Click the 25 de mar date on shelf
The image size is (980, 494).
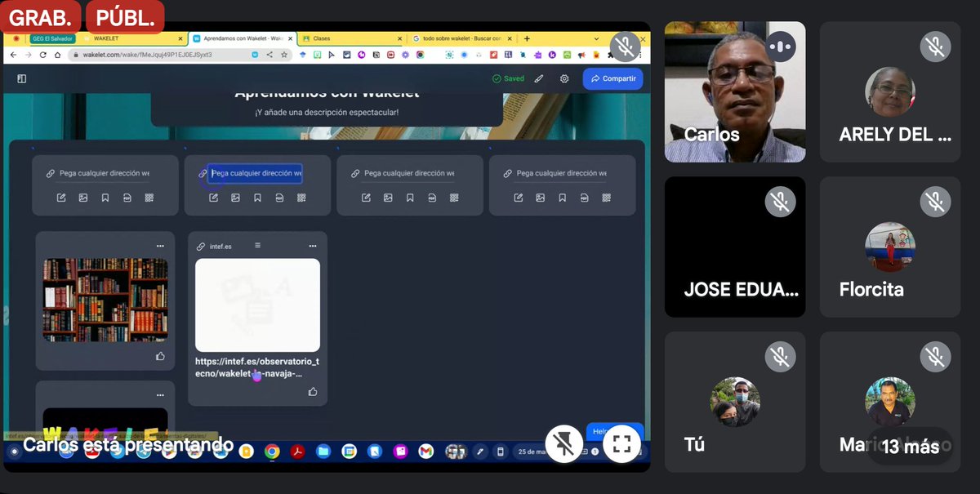tap(533, 451)
